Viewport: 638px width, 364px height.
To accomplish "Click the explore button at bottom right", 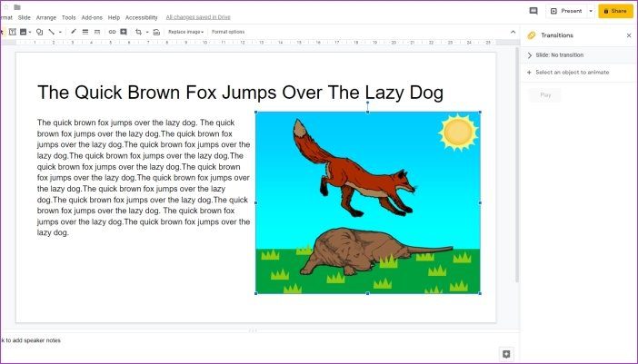I will [506, 354].
